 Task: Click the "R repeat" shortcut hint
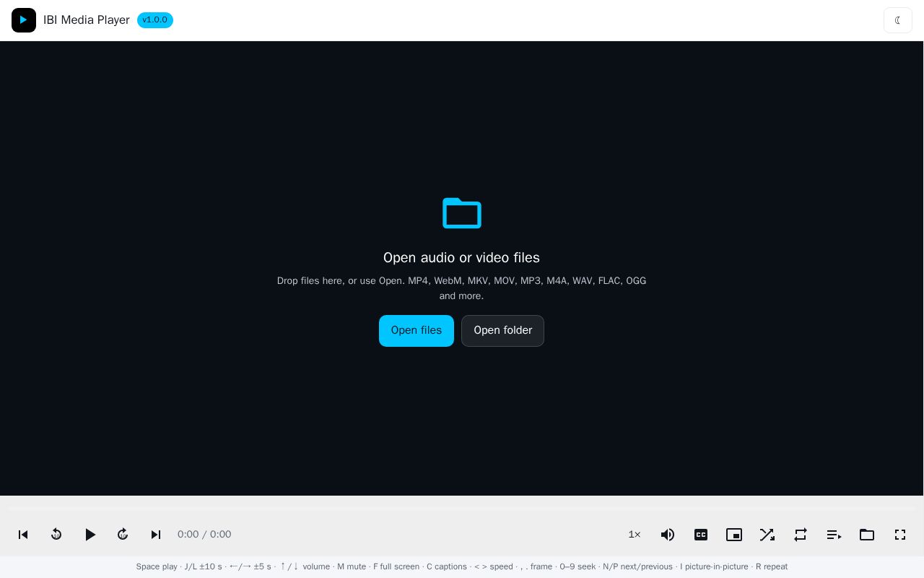(x=772, y=566)
